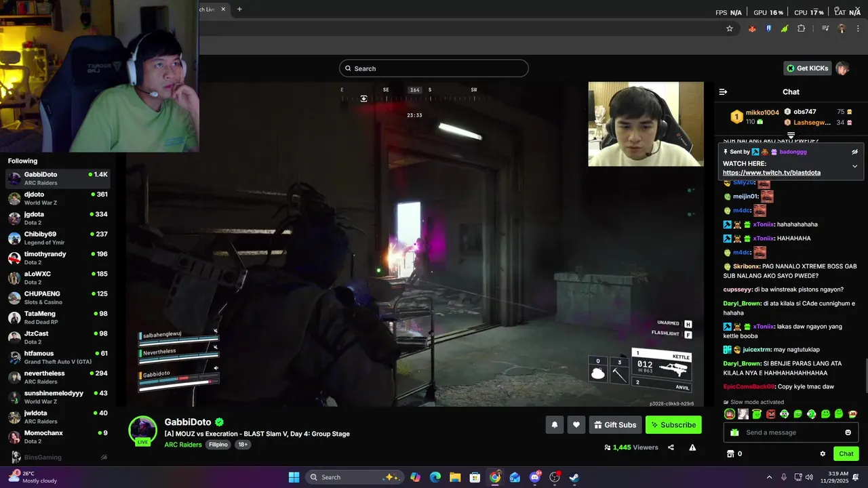The image size is (868, 488).
Task: Open the twitch.tv/blastdota link
Action: pyautogui.click(x=772, y=173)
